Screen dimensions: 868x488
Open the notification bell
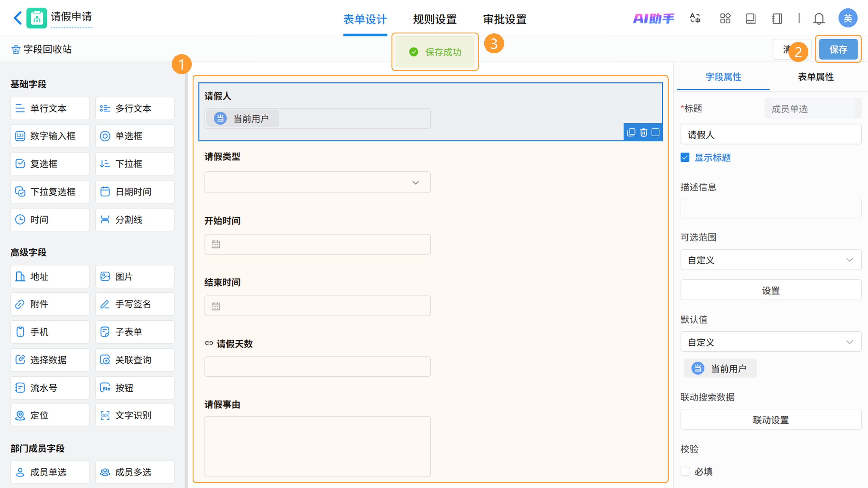pos(819,19)
